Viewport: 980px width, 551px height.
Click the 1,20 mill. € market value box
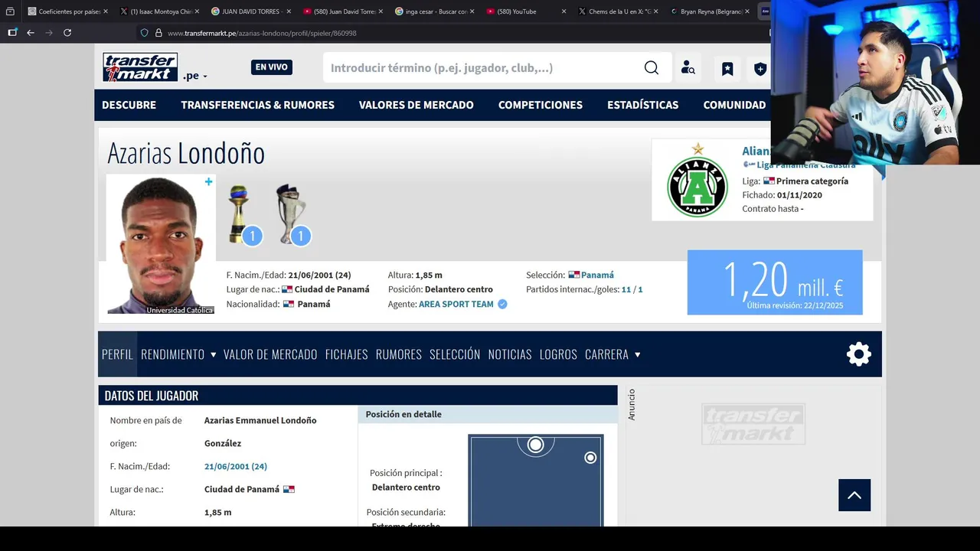(x=775, y=282)
